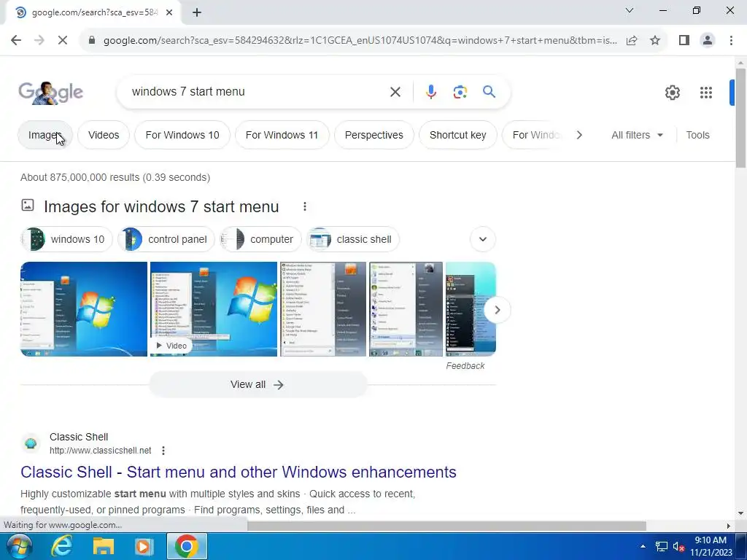The width and height of the screenshot is (747, 560).
Task: Open a new browser tab
Action: 197,13
